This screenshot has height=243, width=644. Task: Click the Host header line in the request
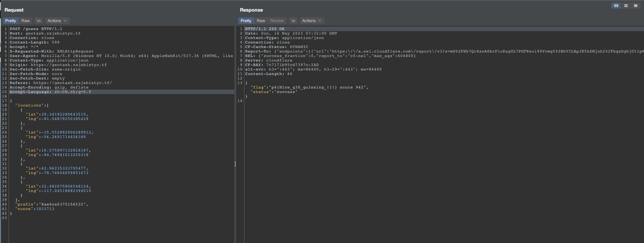click(x=45, y=33)
